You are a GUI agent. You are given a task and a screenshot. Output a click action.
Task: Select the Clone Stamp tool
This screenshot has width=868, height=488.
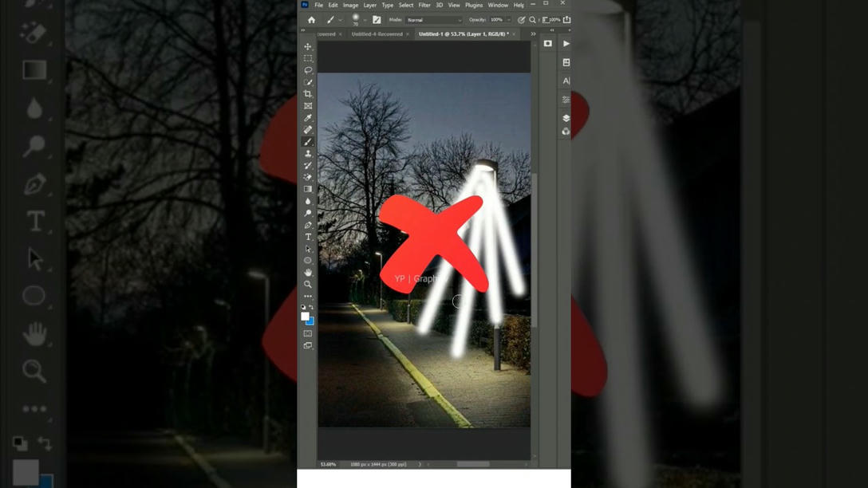click(307, 153)
